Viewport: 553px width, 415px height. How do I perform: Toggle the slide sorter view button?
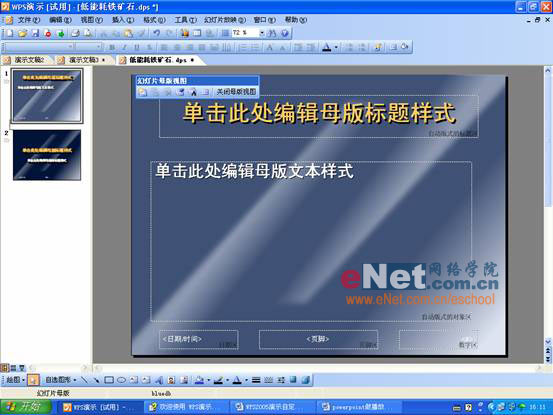[13, 368]
